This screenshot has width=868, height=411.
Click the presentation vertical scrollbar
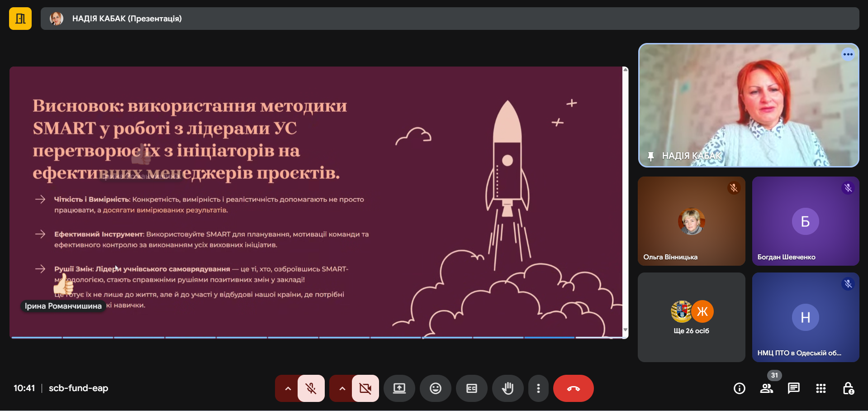626,199
